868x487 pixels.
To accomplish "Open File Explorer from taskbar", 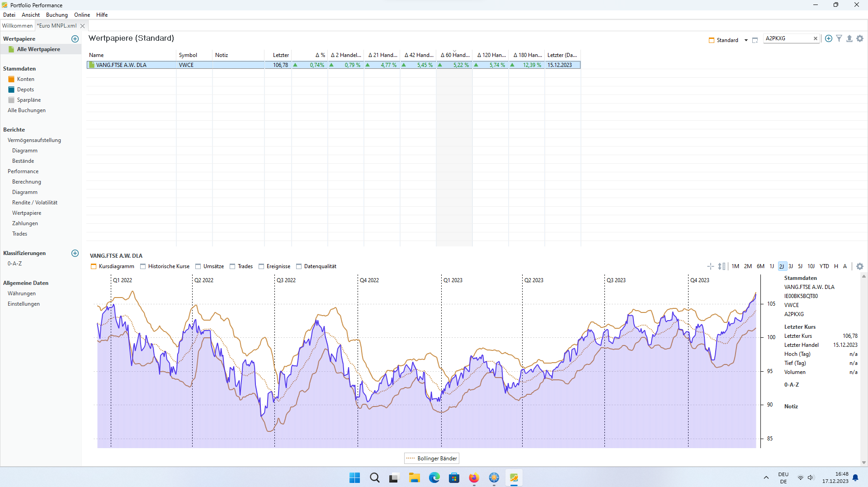I will pyautogui.click(x=414, y=478).
